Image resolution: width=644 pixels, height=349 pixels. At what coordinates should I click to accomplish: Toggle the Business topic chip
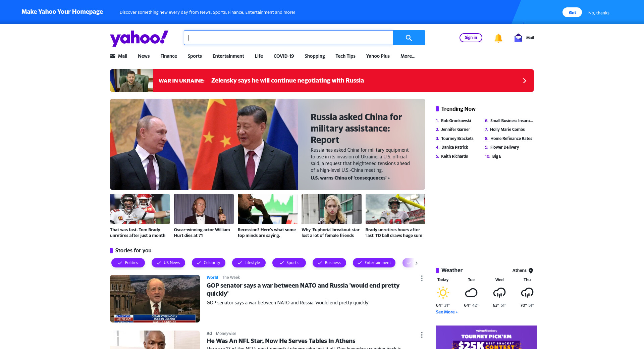[329, 263]
